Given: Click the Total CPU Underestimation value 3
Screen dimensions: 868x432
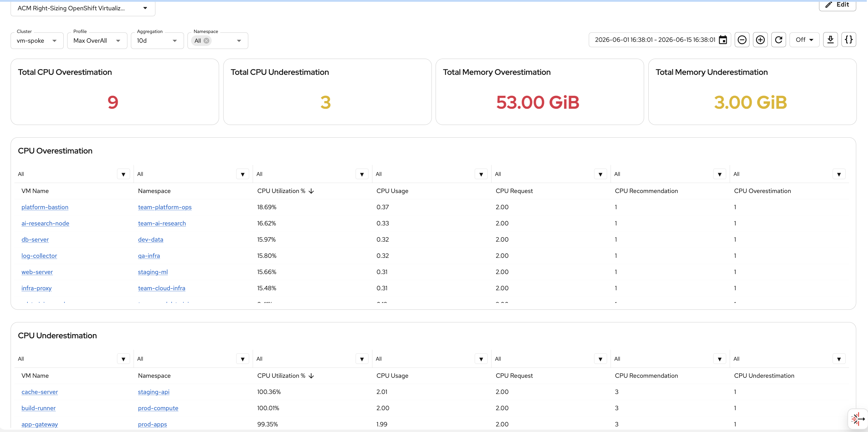Looking at the screenshot, I should point(325,102).
